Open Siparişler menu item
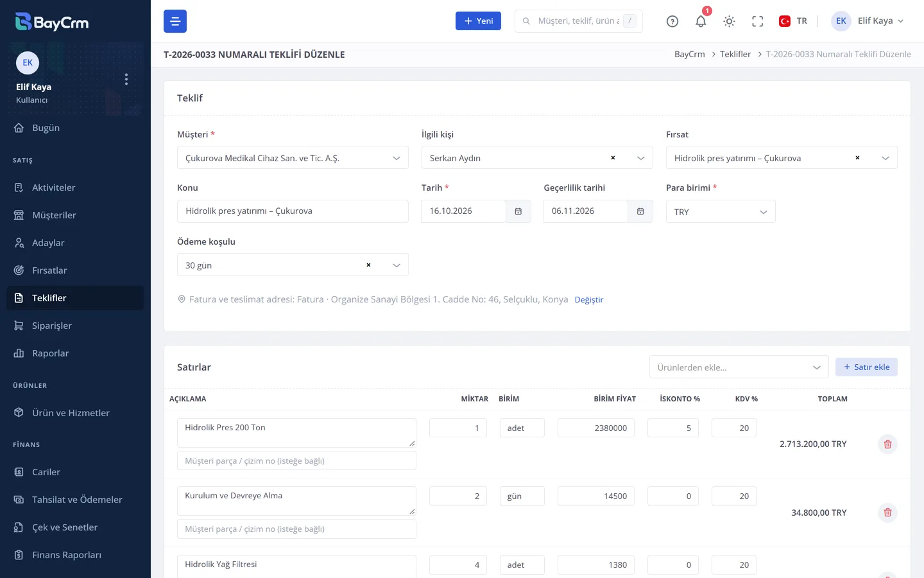The image size is (924, 578). (x=75, y=326)
